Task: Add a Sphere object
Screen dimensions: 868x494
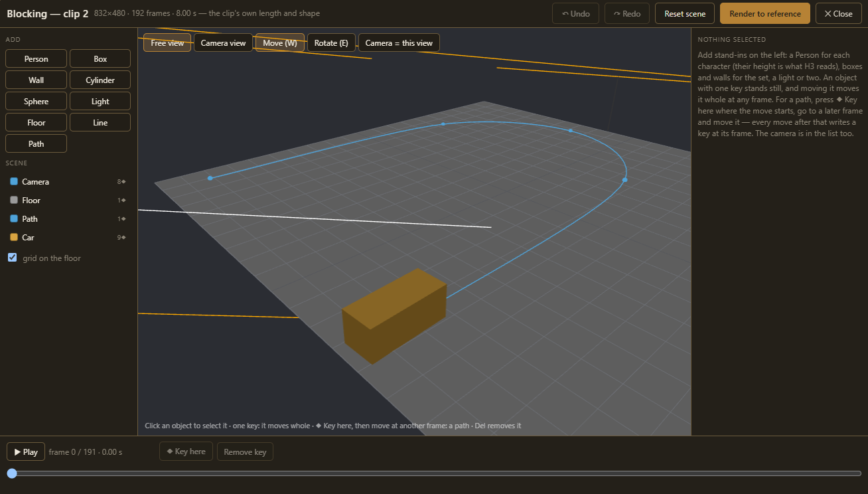Action: tap(36, 101)
